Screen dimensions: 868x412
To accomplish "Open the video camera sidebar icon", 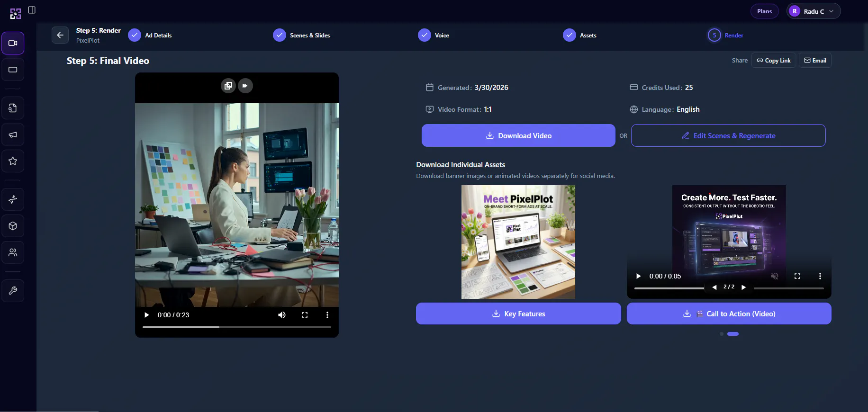I will coord(13,43).
